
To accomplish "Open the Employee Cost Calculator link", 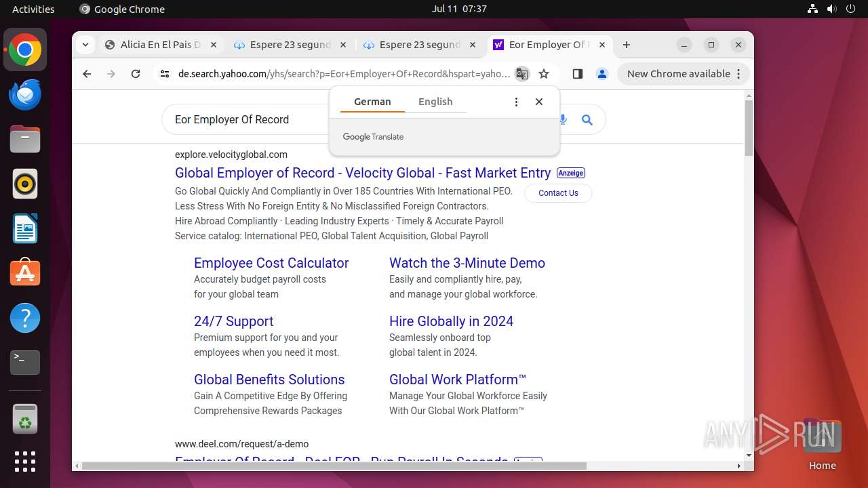I will click(x=271, y=263).
